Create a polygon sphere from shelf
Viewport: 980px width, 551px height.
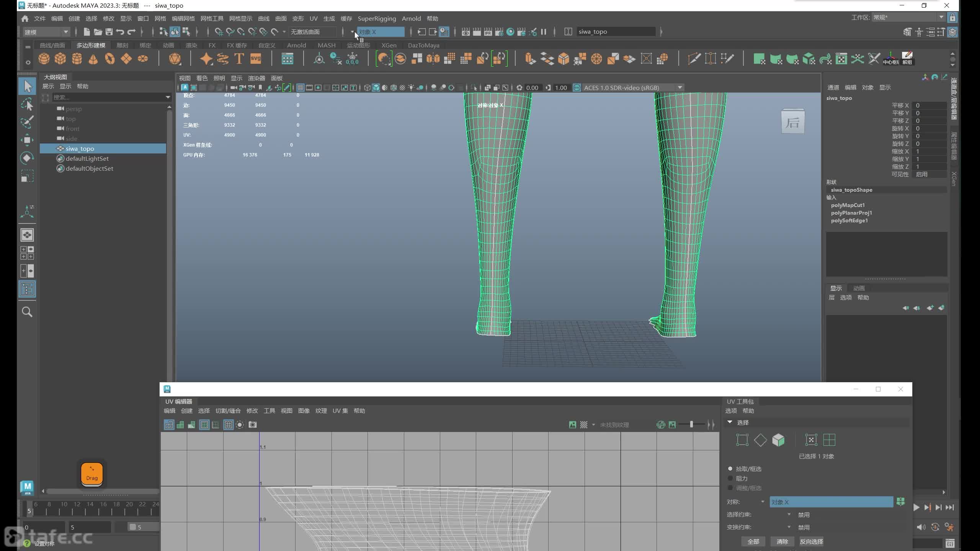(44, 59)
